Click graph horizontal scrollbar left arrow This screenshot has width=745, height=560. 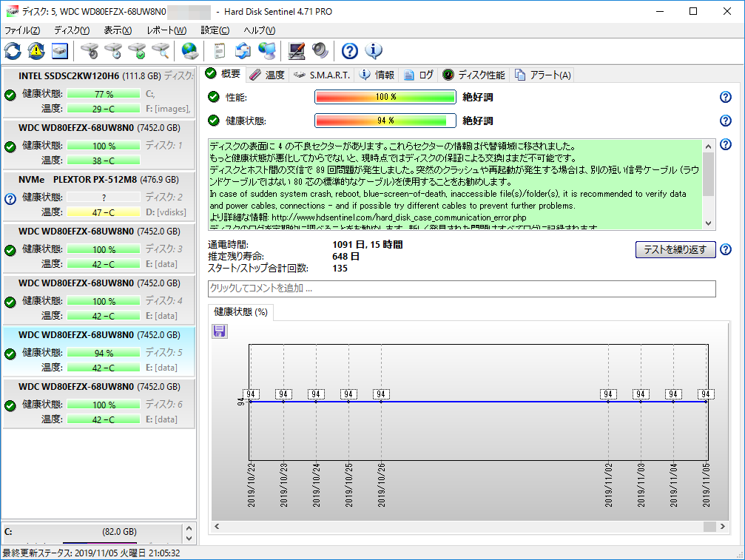217,526
